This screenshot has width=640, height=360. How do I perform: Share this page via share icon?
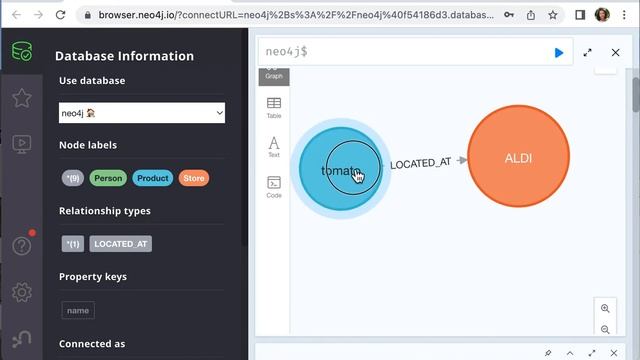[531, 15]
